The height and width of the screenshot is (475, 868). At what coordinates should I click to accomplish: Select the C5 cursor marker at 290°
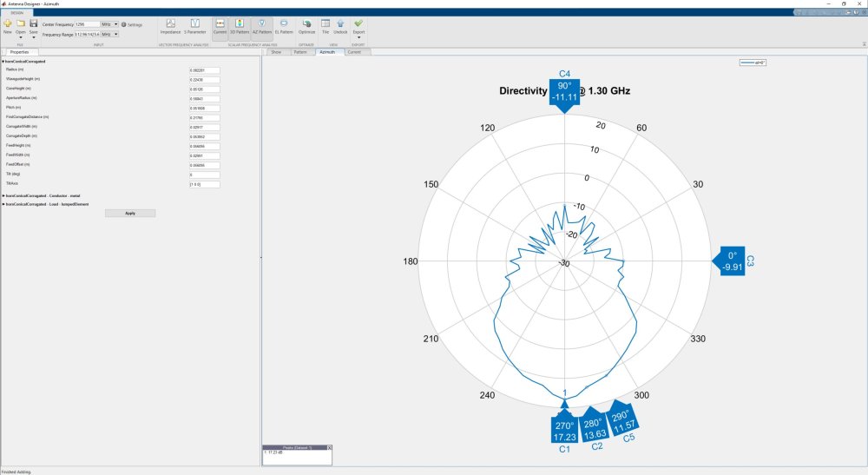pyautogui.click(x=623, y=419)
